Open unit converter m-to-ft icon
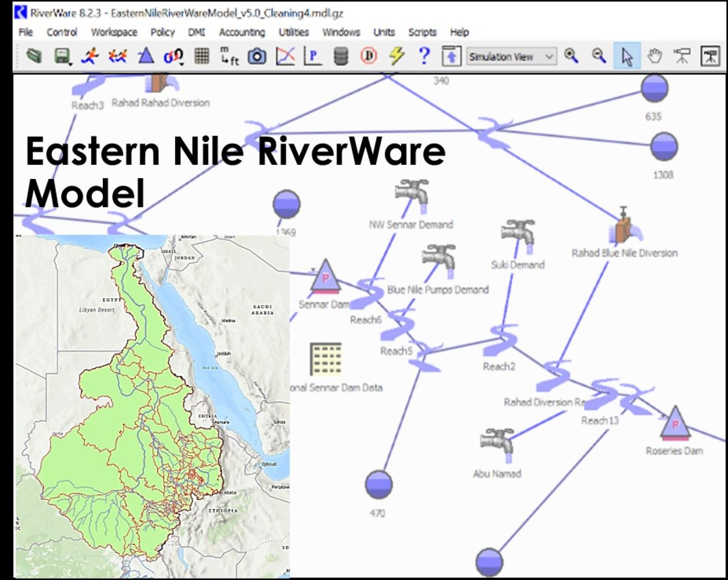The width and height of the screenshot is (728, 580). pos(229,56)
